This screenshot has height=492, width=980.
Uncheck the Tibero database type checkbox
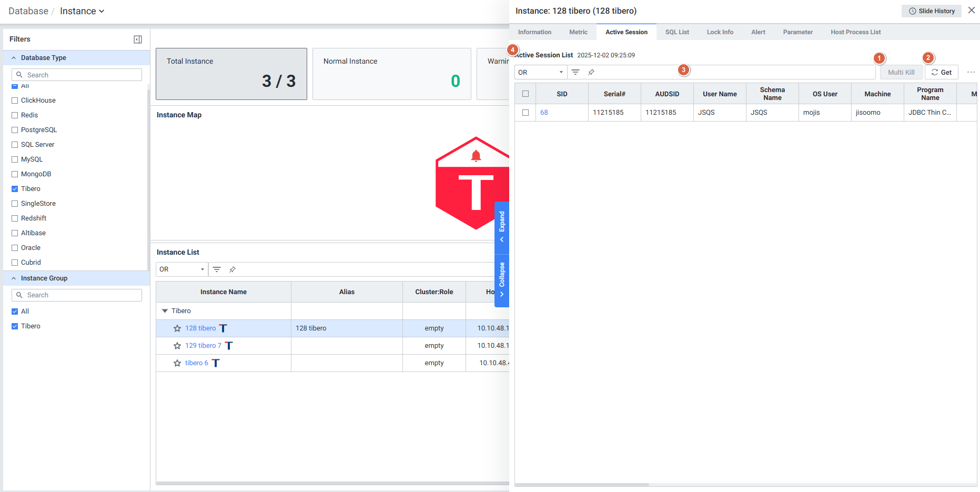15,189
